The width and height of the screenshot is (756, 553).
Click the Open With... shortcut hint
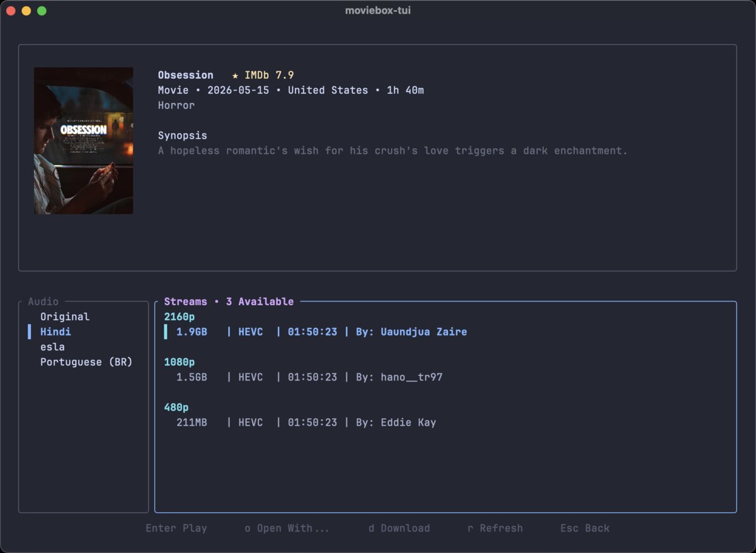[x=287, y=528]
